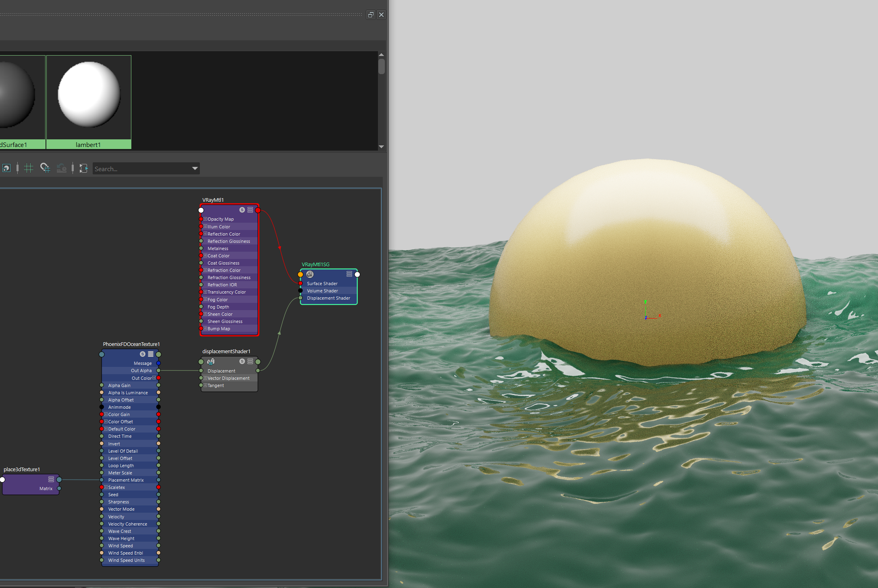The height and width of the screenshot is (588, 878).
Task: Expand the Bump Map attribute
Action: tap(205, 328)
